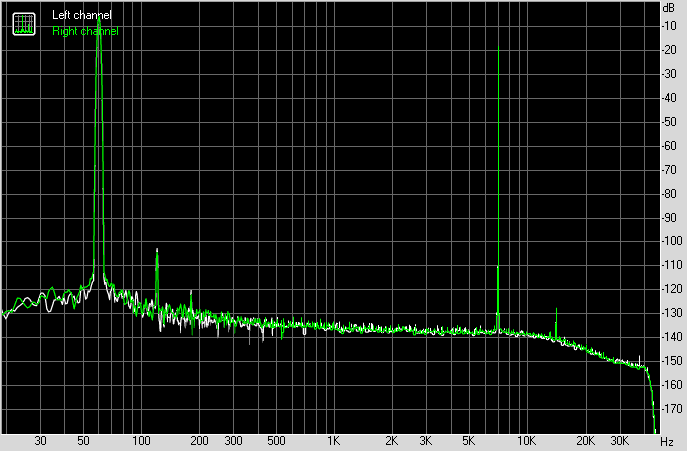Click the "100" Hz frequency label
This screenshot has width=687, height=451.
(x=142, y=441)
